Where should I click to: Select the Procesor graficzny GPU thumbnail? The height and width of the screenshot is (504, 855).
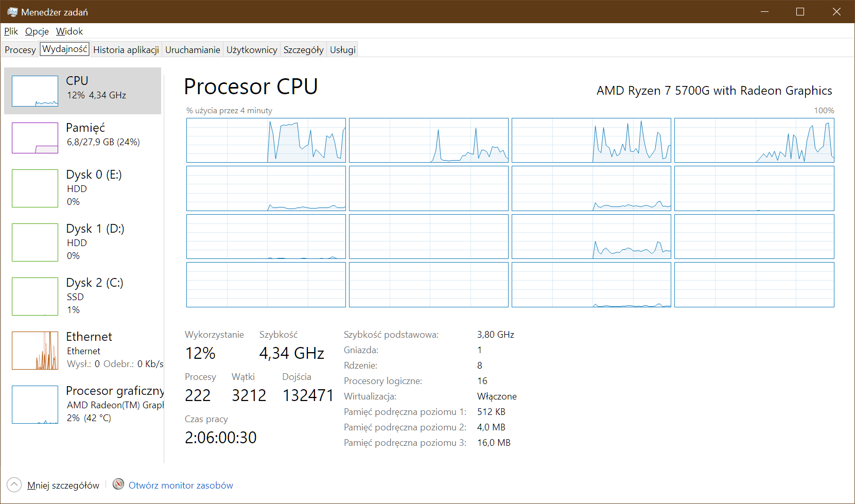(x=35, y=405)
